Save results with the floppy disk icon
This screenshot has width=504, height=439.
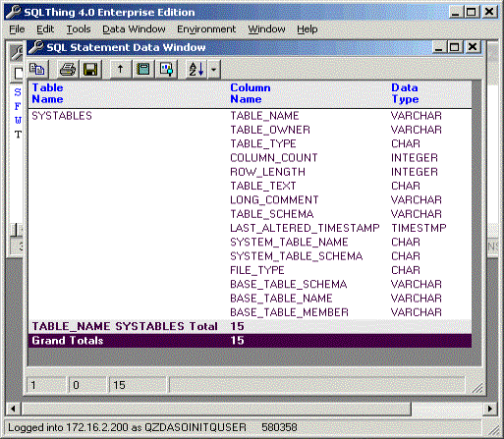coord(90,70)
